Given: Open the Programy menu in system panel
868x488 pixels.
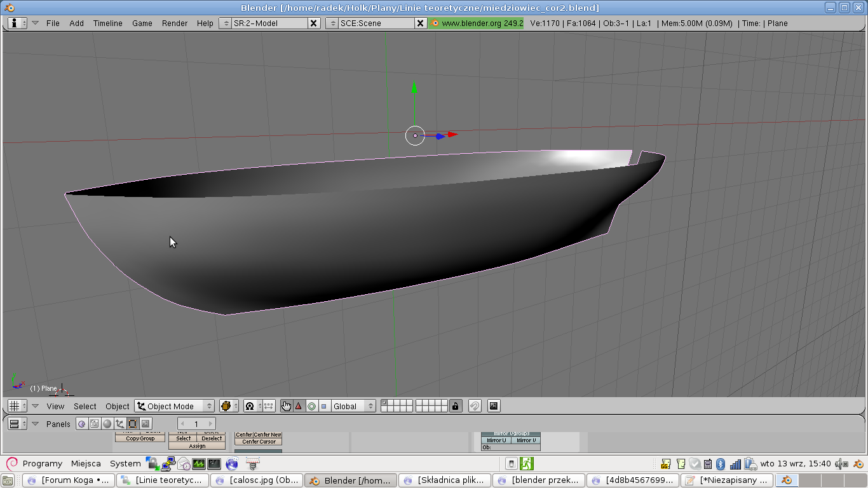Looking at the screenshot, I should coord(42,463).
